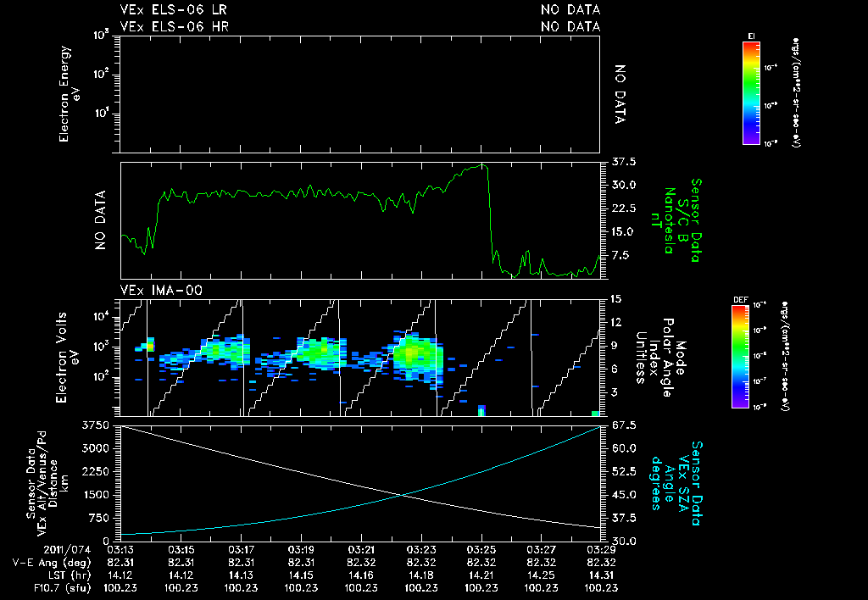Image resolution: width=868 pixels, height=600 pixels.
Task: Click the LST value 14.13
Action: 241,575
